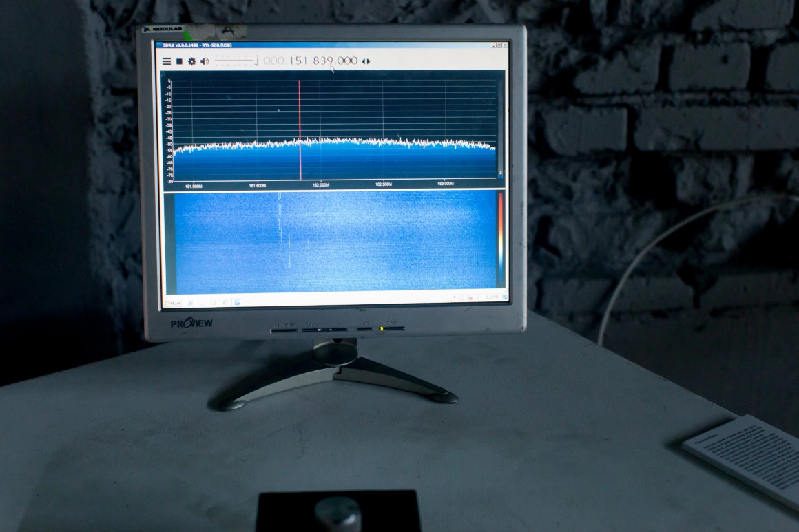The width and height of the screenshot is (799, 532).
Task: Click the left frequency step arrow
Action: [364, 61]
